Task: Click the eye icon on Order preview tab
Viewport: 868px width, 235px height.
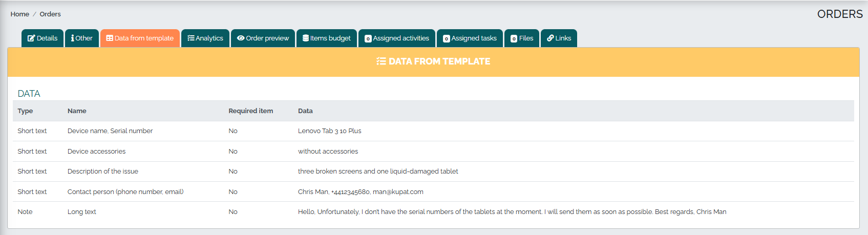Action: [241, 38]
